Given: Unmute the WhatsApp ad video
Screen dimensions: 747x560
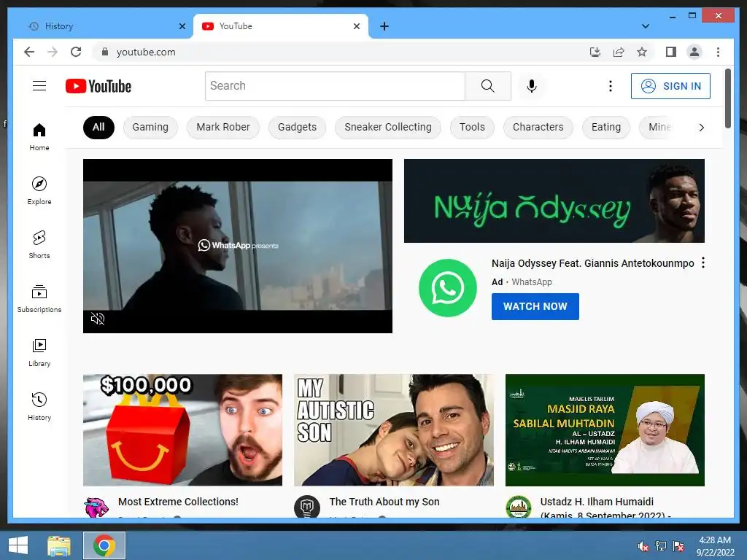Looking at the screenshot, I should 98,319.
